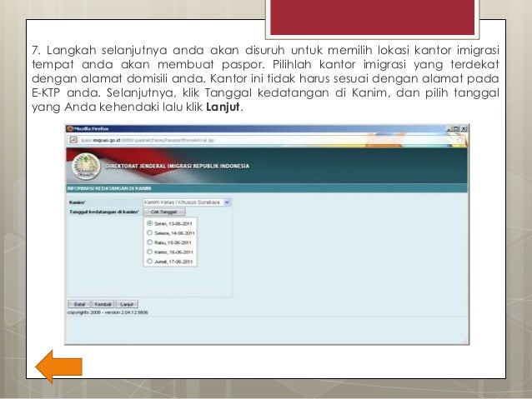This screenshot has height=399, width=532.
Task: Click the 'Informasi Kedatangan di Kanim' section heading
Action: click(x=109, y=188)
